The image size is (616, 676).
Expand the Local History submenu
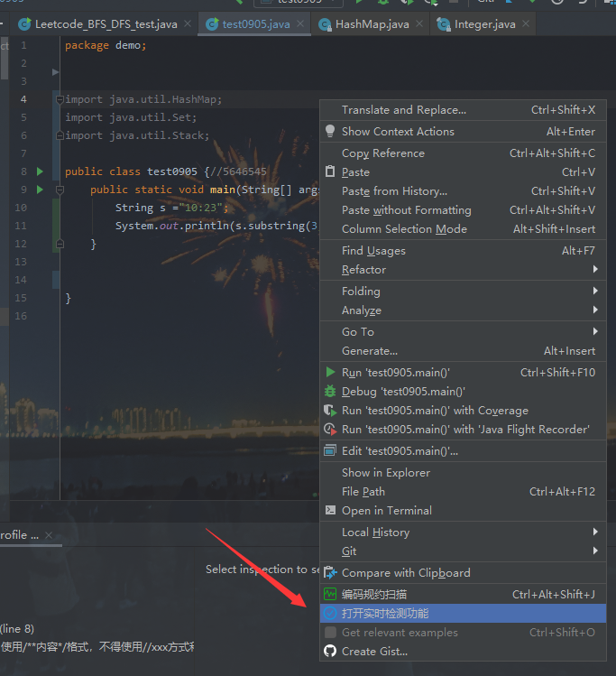tap(463, 532)
